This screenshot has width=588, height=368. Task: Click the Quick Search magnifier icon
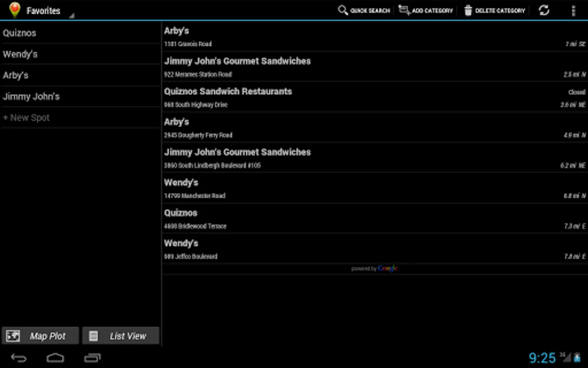point(343,10)
